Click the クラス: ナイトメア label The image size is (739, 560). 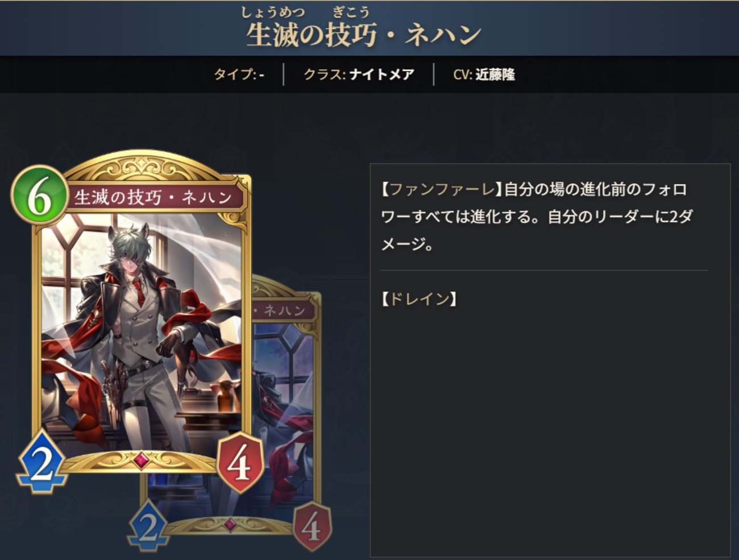coord(359,74)
